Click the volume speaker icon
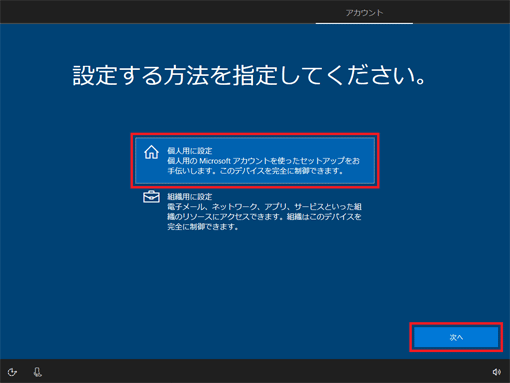This screenshot has height=383, width=510. (x=497, y=372)
